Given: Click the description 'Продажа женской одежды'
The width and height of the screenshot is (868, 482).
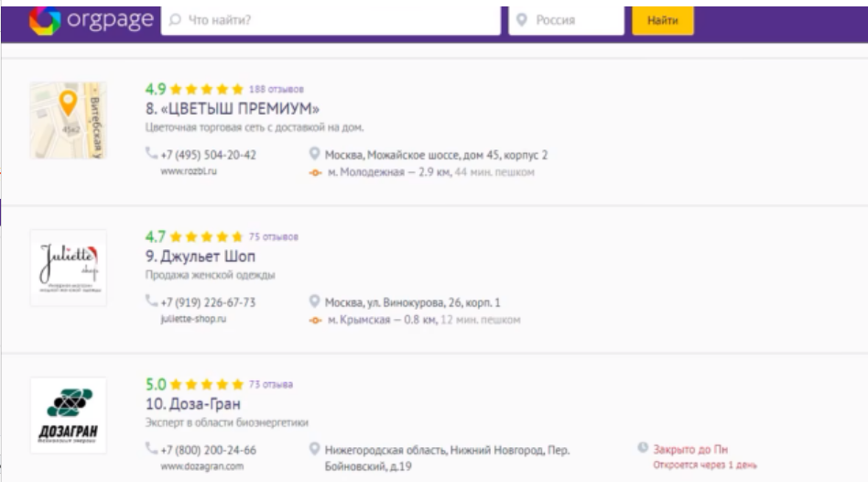Looking at the screenshot, I should tap(211, 275).
